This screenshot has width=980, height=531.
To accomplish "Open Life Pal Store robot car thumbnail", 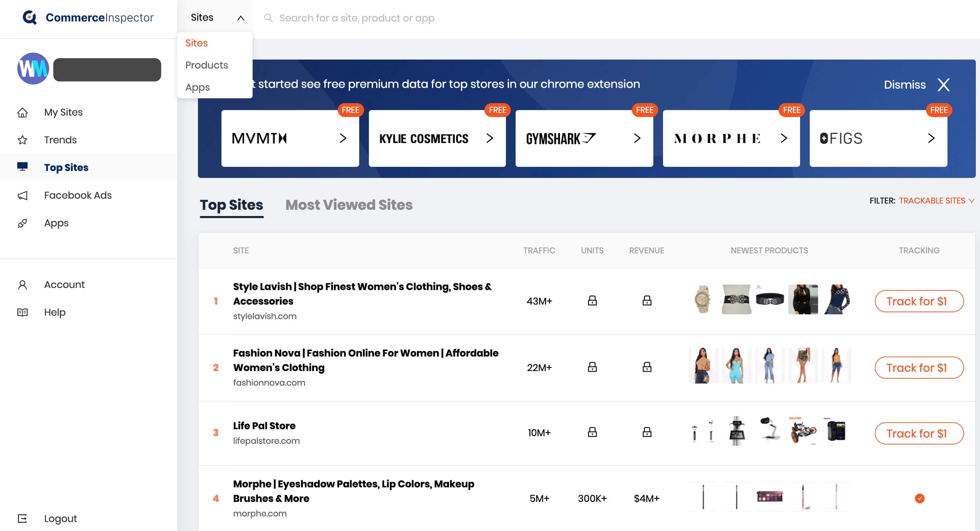I will click(803, 431).
